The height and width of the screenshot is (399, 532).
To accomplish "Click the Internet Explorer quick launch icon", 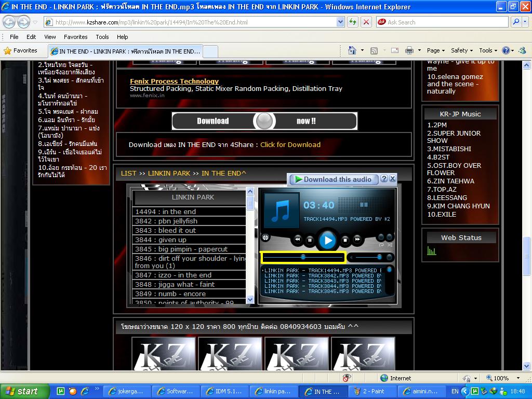I will [x=85, y=391].
